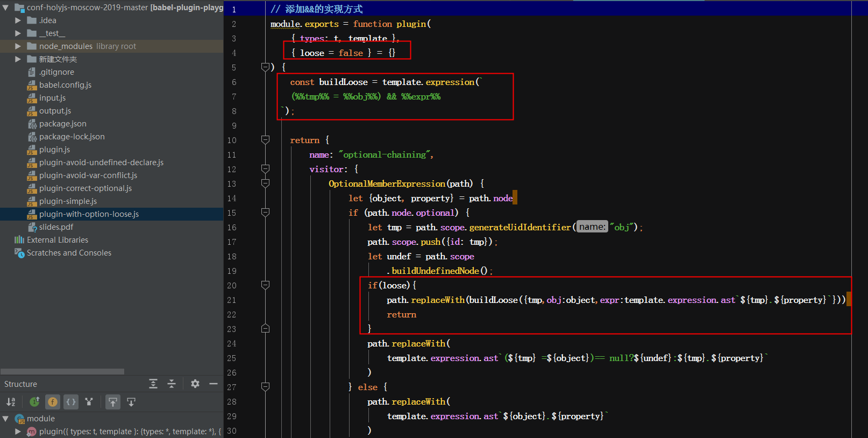Click the 'name:' parameter hint on line 16

pyautogui.click(x=592, y=227)
